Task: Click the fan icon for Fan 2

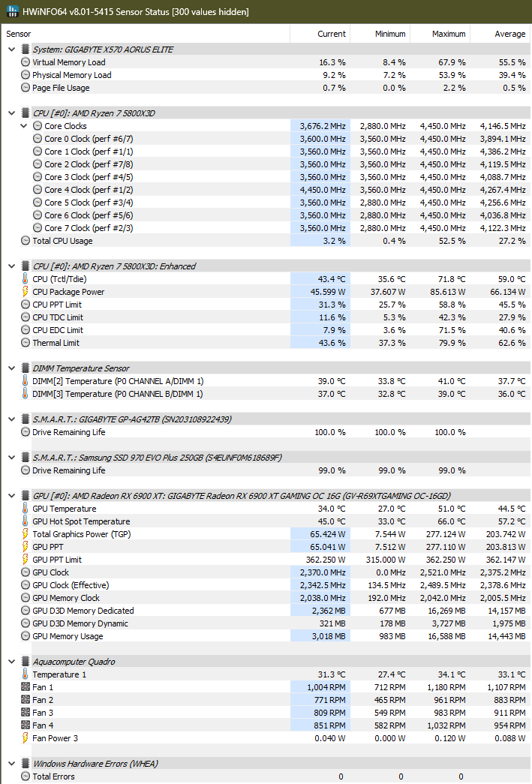Action: (x=26, y=700)
